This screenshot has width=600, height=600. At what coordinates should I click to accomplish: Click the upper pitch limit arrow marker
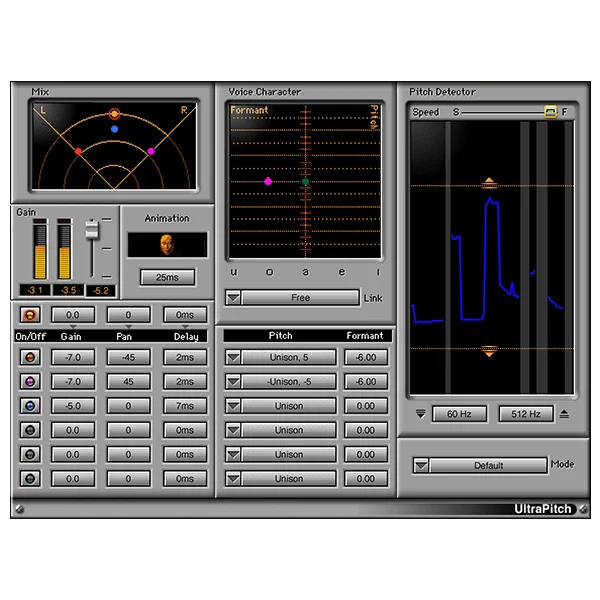[489, 183]
